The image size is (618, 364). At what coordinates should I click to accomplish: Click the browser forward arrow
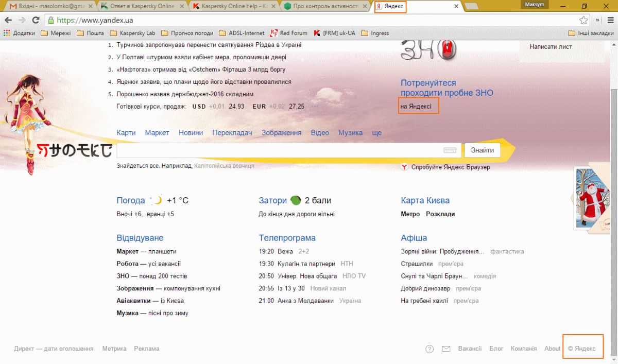click(22, 20)
